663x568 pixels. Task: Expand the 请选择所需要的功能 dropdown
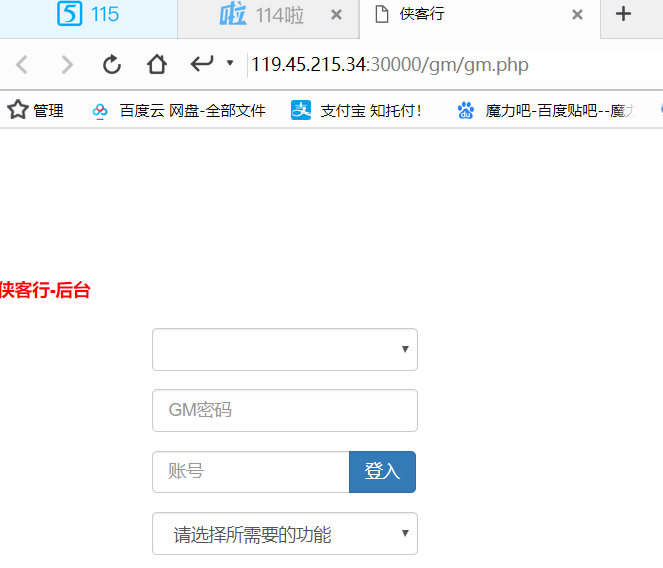click(284, 534)
